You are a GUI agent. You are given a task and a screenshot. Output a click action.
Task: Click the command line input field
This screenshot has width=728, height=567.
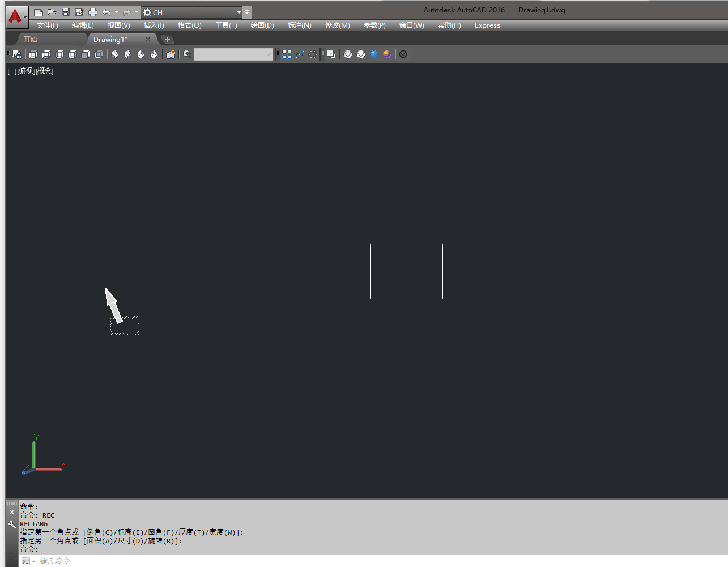(x=340, y=561)
